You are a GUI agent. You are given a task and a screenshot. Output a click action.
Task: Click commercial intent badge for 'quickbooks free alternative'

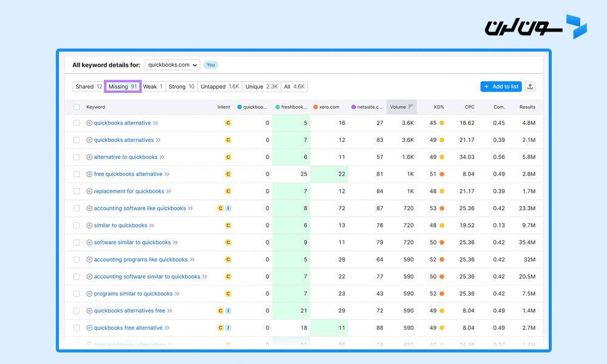(220, 328)
